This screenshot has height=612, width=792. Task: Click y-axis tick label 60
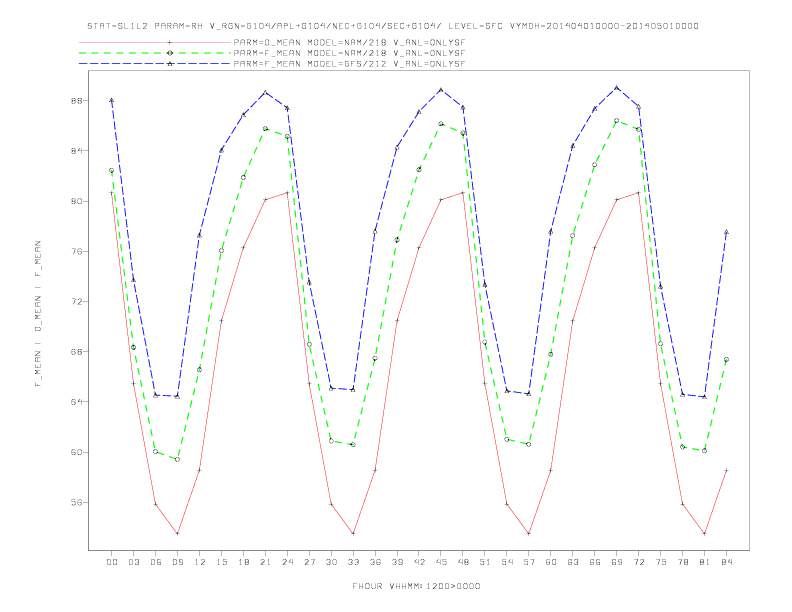[76, 452]
